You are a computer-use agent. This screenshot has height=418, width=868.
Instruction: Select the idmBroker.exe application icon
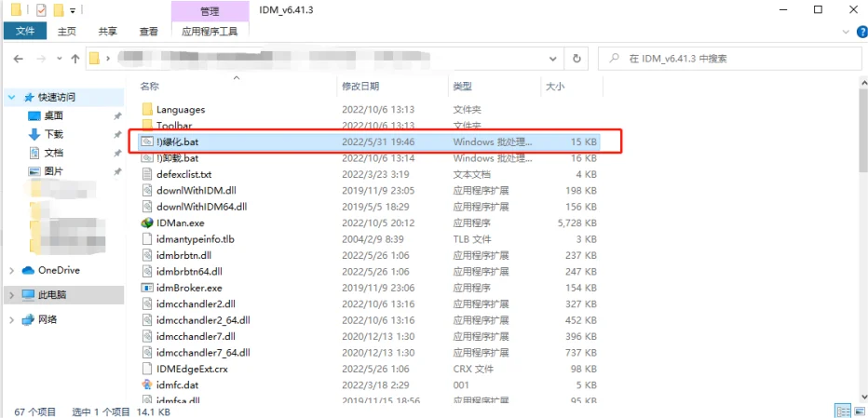click(x=147, y=288)
